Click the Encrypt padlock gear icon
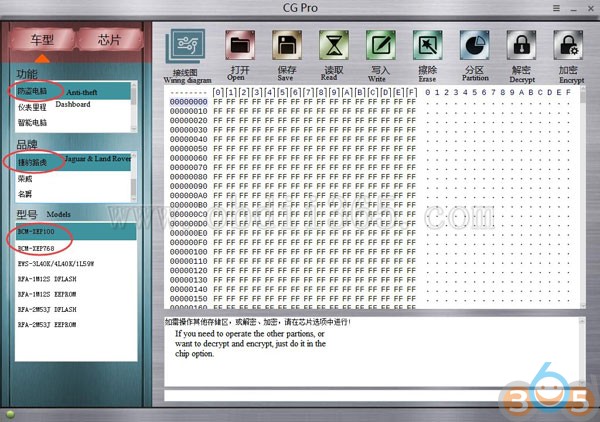Image resolution: width=600 pixels, height=422 pixels. coord(568,45)
